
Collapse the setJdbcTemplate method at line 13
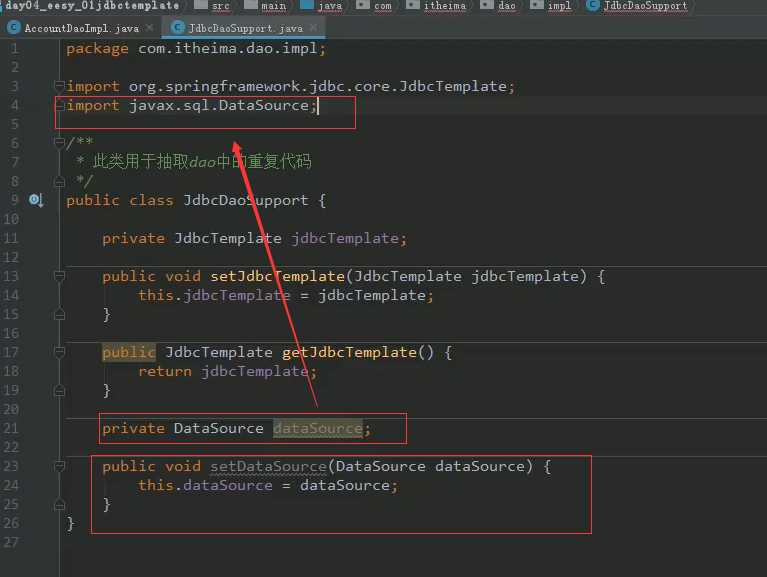[x=59, y=276]
